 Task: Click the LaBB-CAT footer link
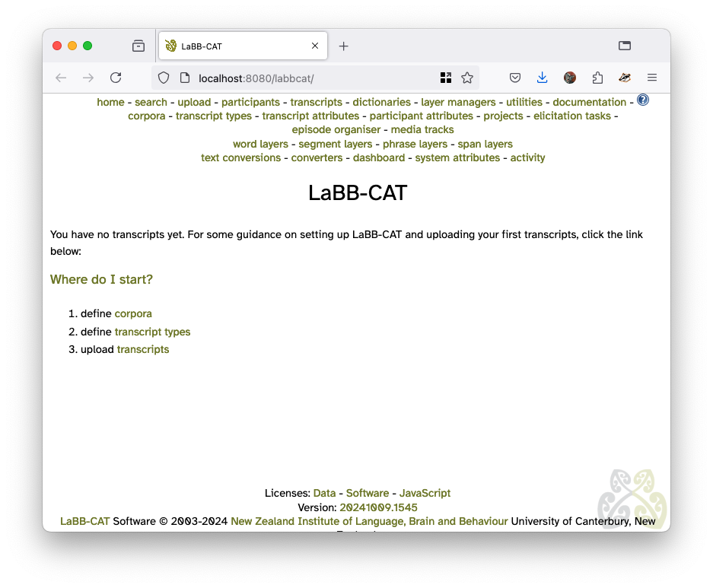click(x=85, y=521)
